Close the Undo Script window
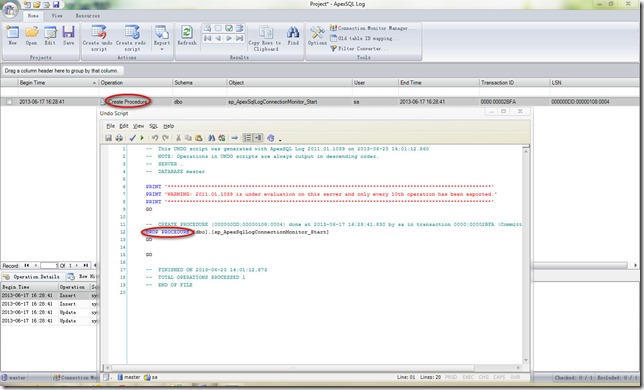Viewport: 644px width, 390px height. 520,111
